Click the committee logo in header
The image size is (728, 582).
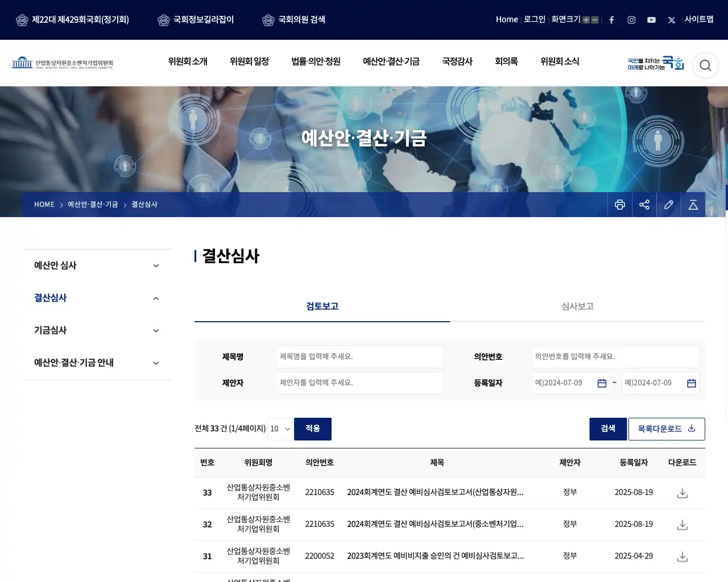[63, 63]
